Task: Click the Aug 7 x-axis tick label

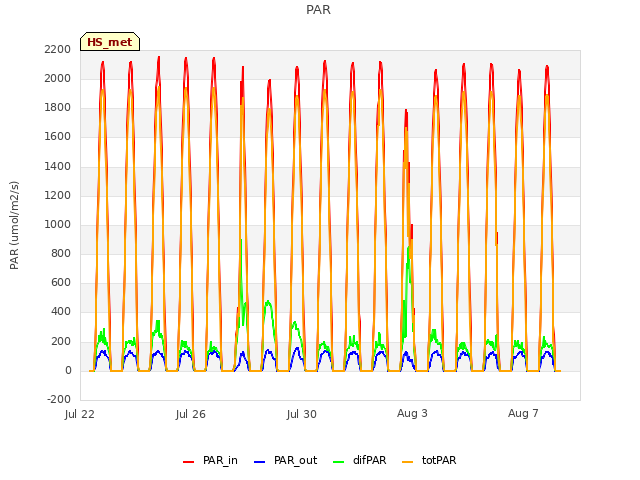Action: (x=523, y=413)
